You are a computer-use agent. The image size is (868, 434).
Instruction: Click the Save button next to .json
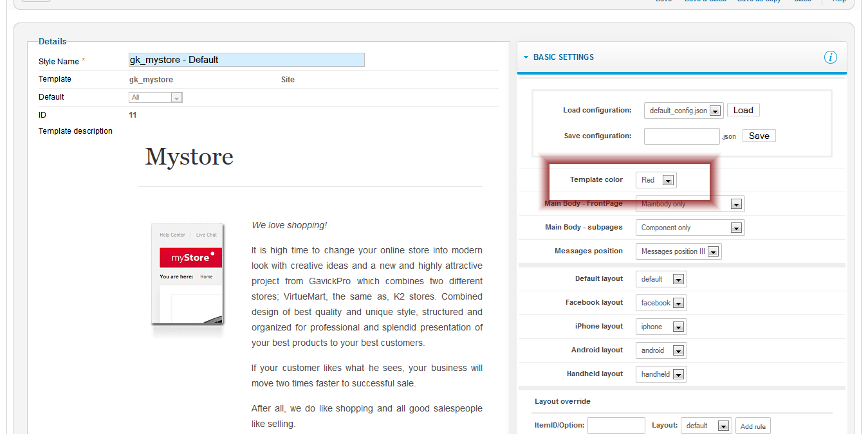[x=759, y=136]
